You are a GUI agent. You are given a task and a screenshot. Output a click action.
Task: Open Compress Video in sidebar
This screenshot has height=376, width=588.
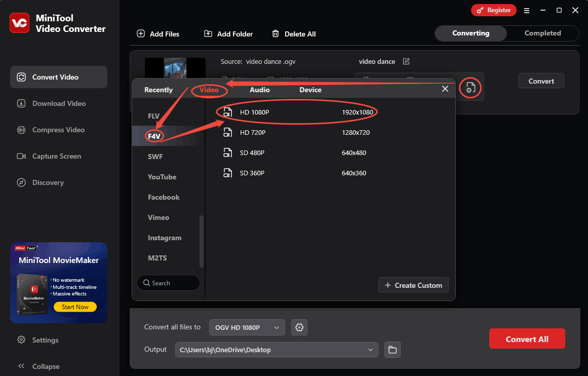(59, 130)
